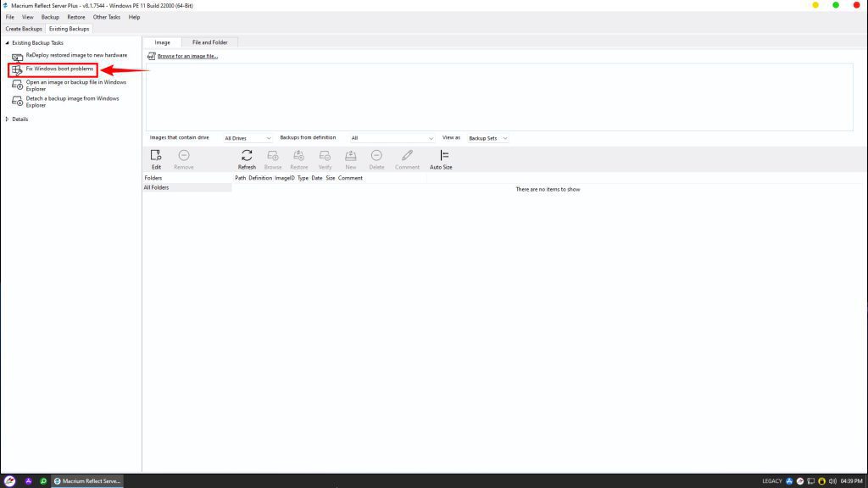
Task: Click the white round tray icon
Action: point(800,481)
